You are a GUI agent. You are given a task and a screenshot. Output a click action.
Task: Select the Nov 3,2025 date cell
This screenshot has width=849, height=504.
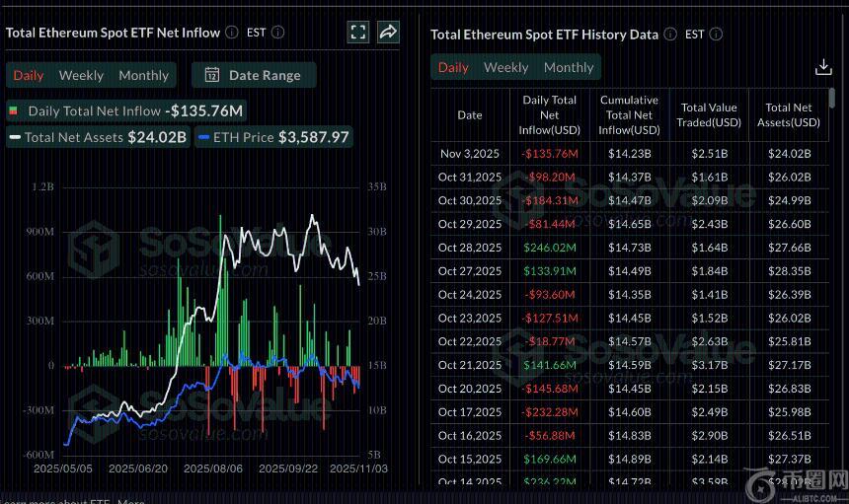(470, 154)
